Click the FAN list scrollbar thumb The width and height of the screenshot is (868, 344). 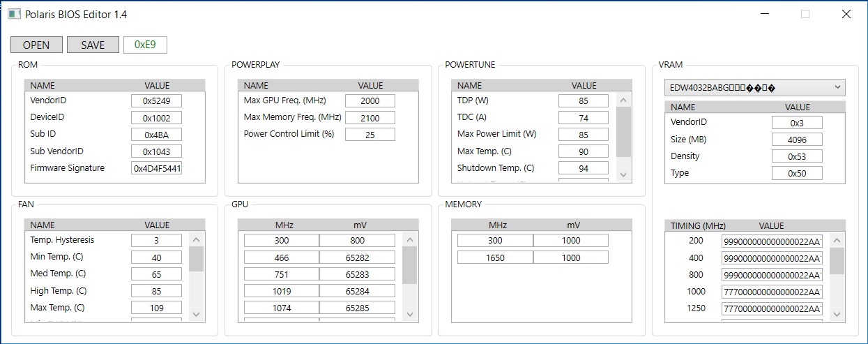click(x=196, y=258)
